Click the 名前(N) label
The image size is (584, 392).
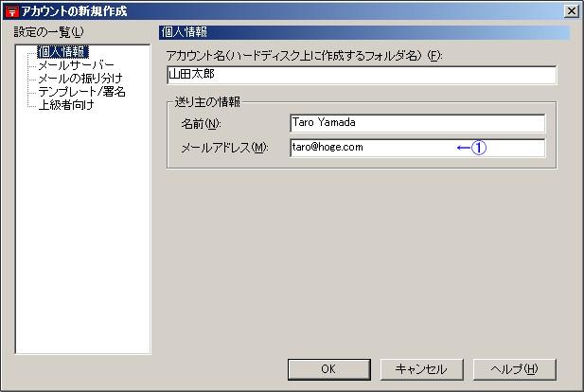[x=201, y=124]
